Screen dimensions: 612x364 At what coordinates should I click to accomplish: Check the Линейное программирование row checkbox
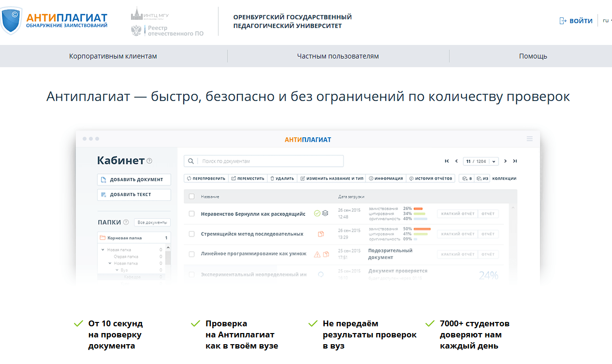coord(191,254)
